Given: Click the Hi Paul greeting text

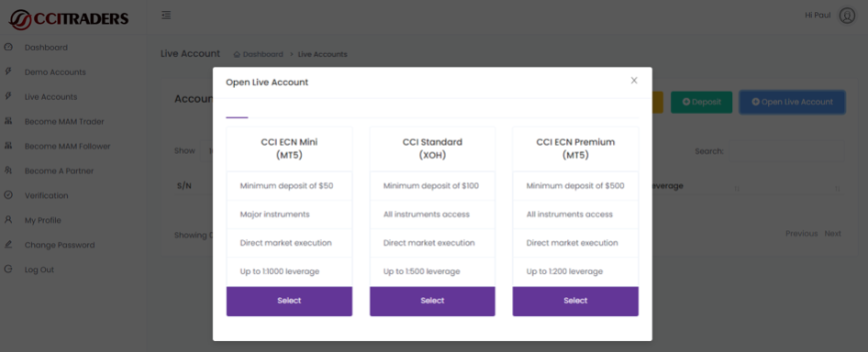Looking at the screenshot, I should [818, 15].
